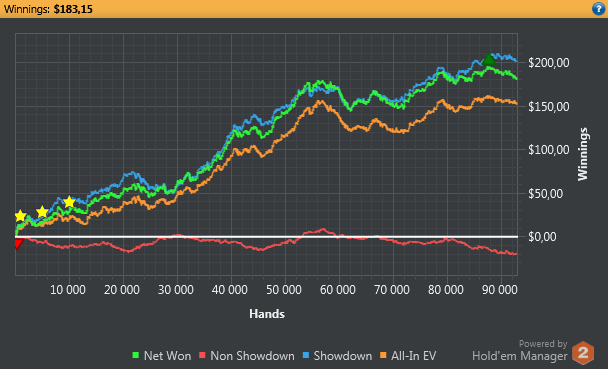Click the 10 000 x-axis label
Screen dimensions: 608x369
68,290
